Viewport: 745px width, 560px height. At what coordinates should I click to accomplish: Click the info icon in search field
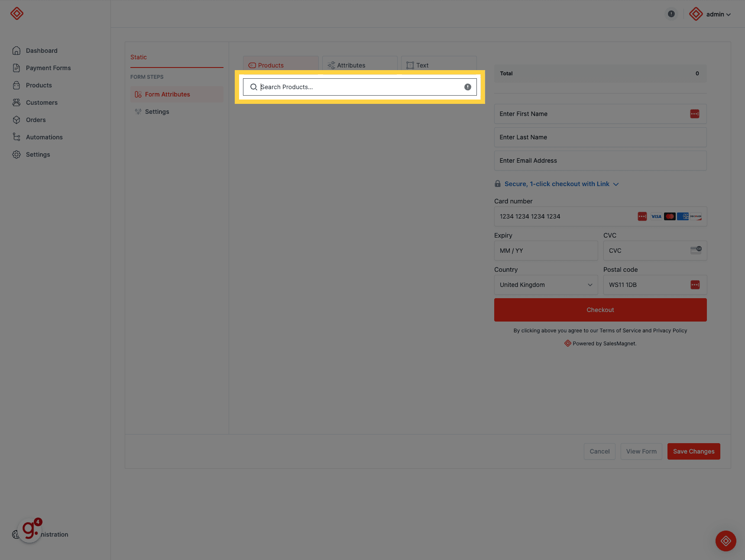pos(468,87)
